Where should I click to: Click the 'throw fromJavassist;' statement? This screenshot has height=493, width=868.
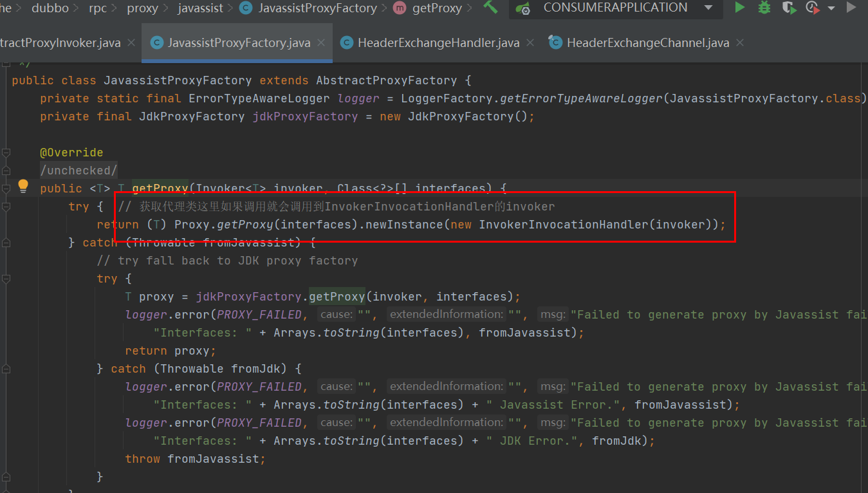(196, 459)
